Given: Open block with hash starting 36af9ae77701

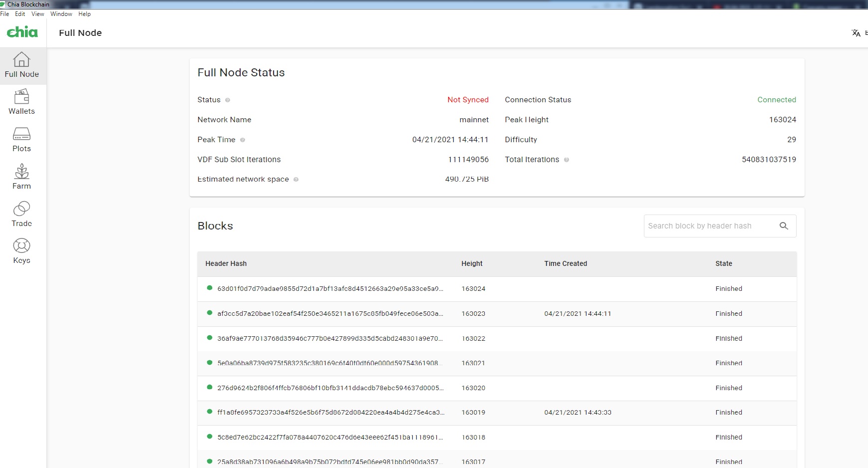Looking at the screenshot, I should point(497,338).
